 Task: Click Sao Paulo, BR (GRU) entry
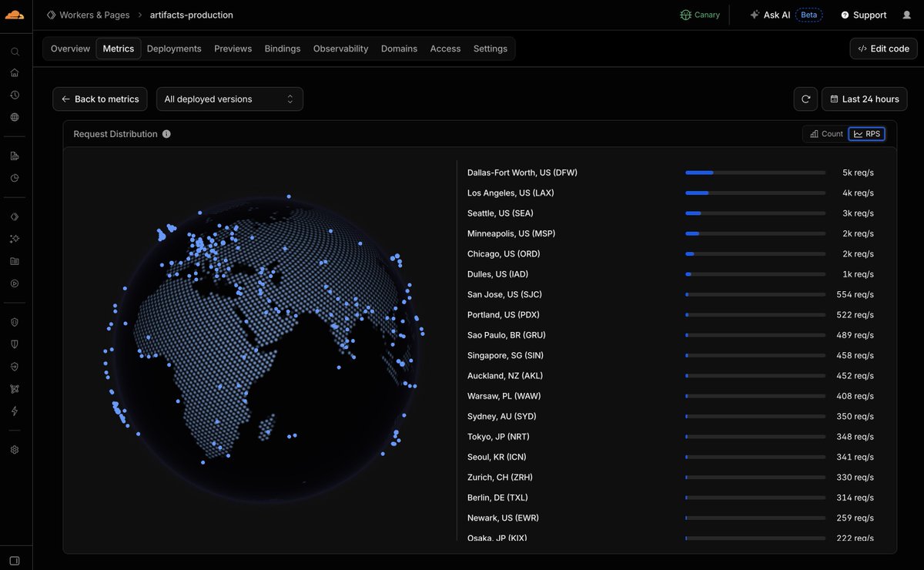[x=507, y=335]
